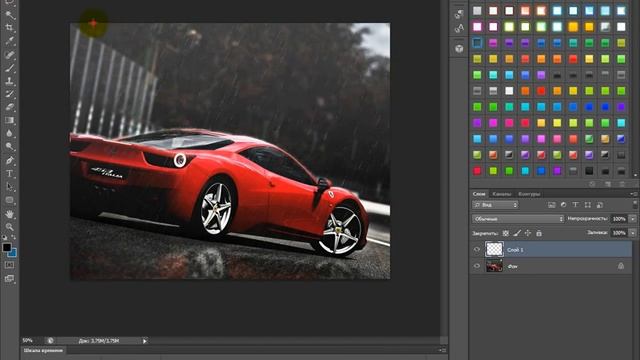Create new style in Styles panel
This screenshot has width=640, height=360.
click(x=608, y=184)
